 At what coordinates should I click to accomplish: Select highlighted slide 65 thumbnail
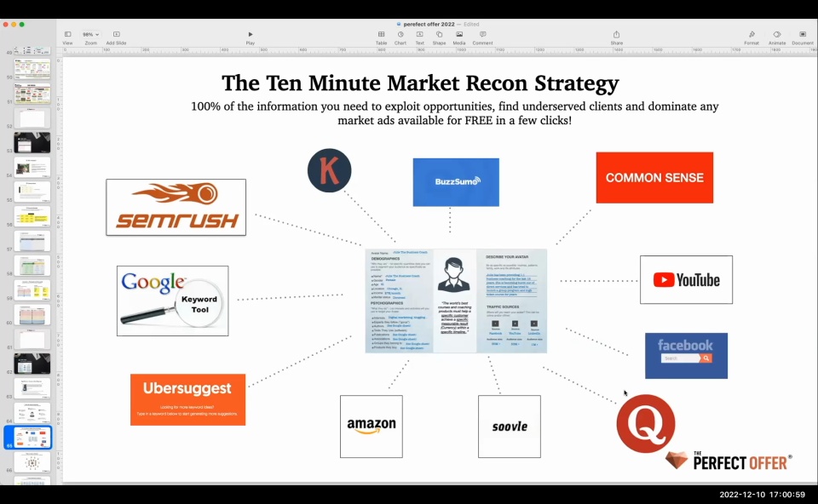(32, 438)
